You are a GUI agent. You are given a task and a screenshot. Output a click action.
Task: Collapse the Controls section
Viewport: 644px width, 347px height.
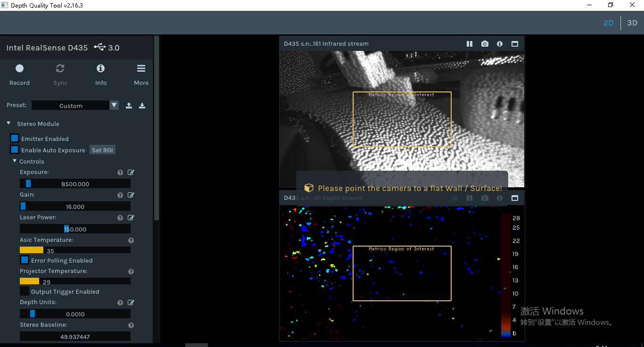[14, 161]
